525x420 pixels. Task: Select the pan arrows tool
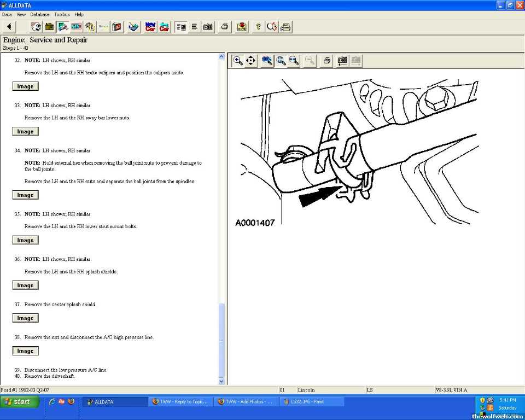tap(251, 61)
